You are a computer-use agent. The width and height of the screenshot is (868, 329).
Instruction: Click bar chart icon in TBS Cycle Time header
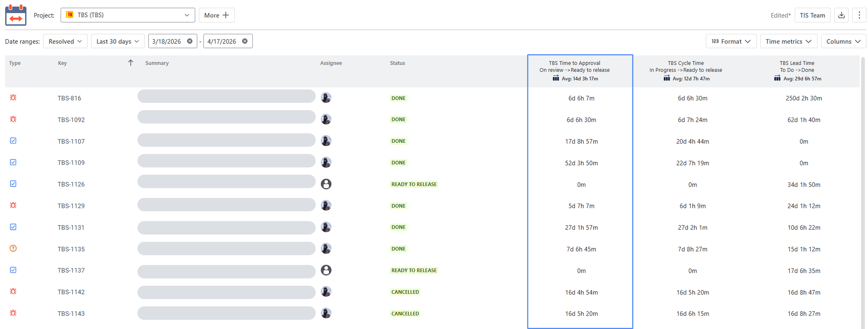coord(667,78)
